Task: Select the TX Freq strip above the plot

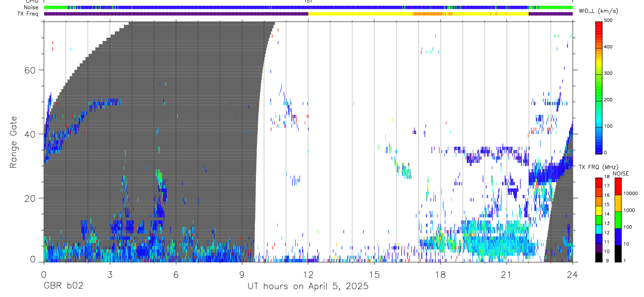Action: click(x=308, y=14)
